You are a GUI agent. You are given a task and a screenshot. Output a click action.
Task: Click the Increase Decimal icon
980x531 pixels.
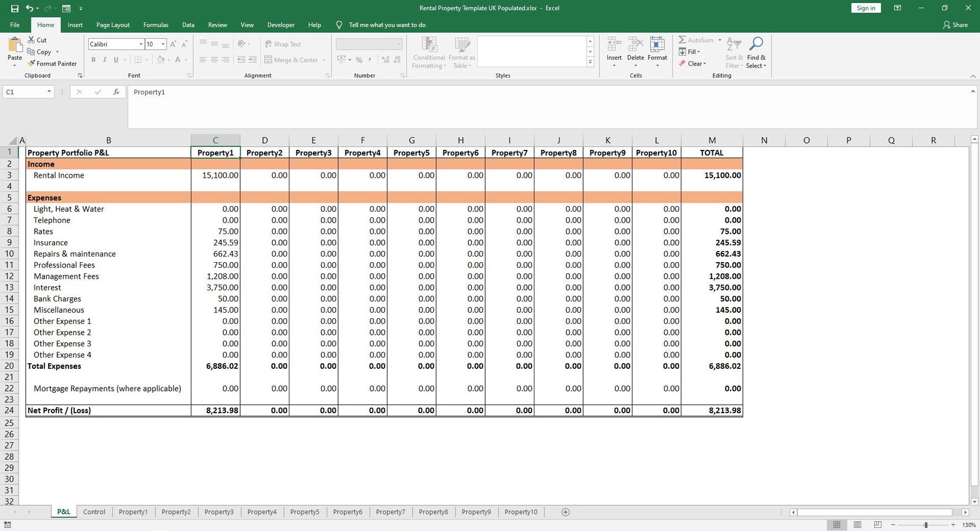pyautogui.click(x=386, y=60)
